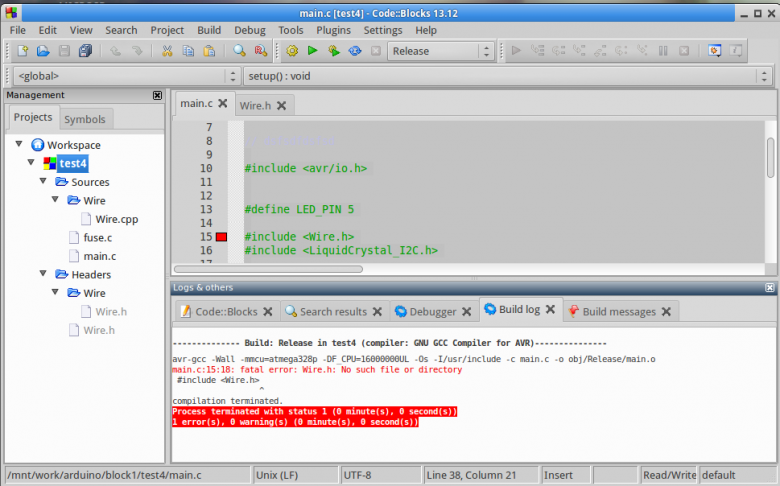Open the Debugging windows icon
This screenshot has width=780, height=486.
point(715,51)
